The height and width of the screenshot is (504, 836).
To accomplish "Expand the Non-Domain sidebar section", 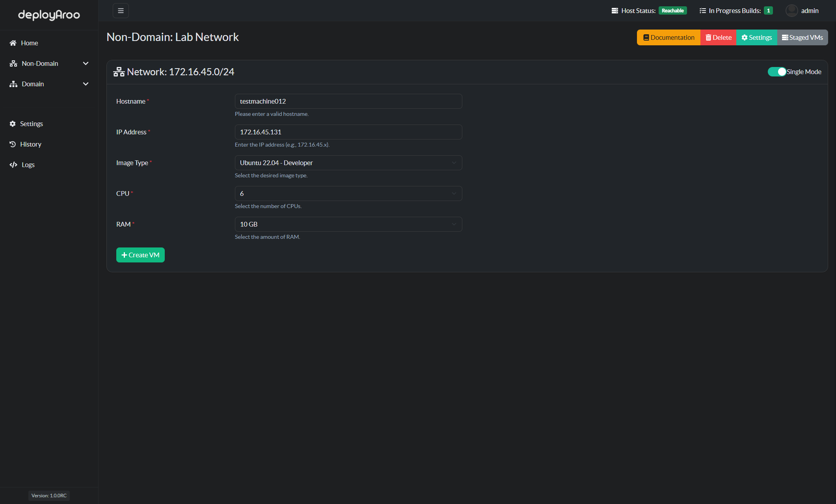I will (49, 63).
